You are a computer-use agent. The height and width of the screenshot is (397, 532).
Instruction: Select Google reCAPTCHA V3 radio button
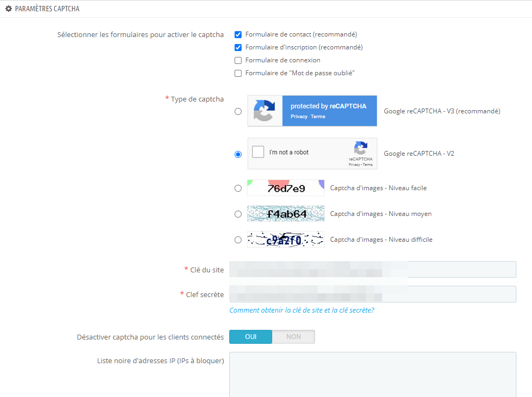238,111
